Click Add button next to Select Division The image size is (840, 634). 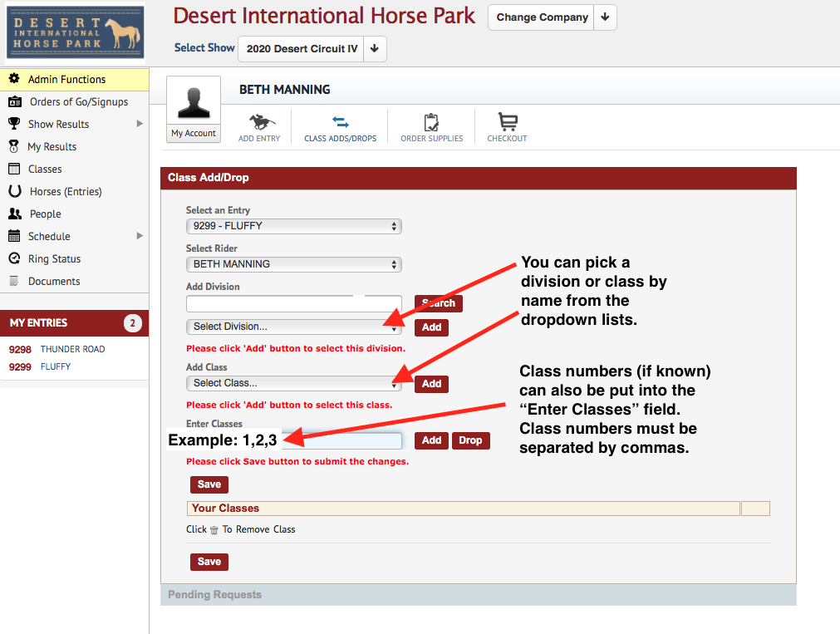[431, 327]
